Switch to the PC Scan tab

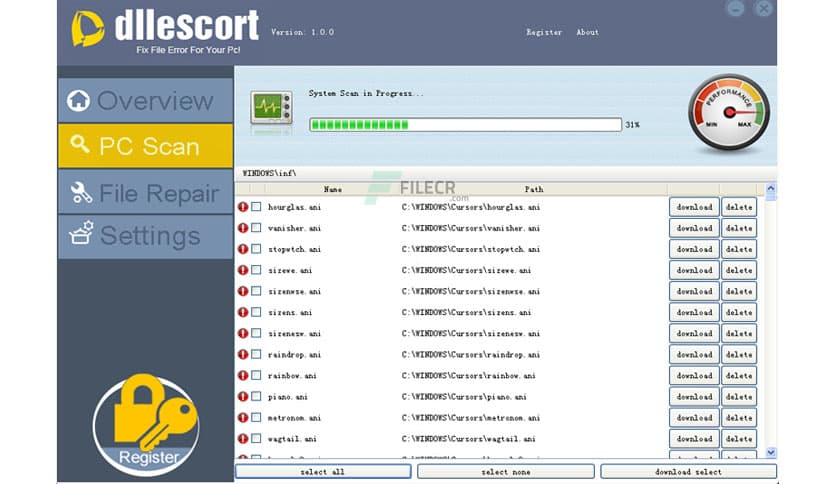pos(146,146)
